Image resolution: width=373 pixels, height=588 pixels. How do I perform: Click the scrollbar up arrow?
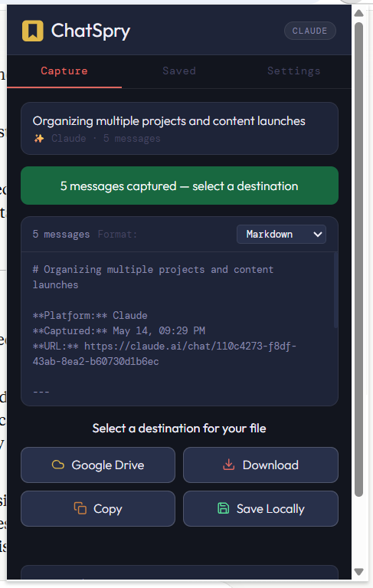(358, 14)
